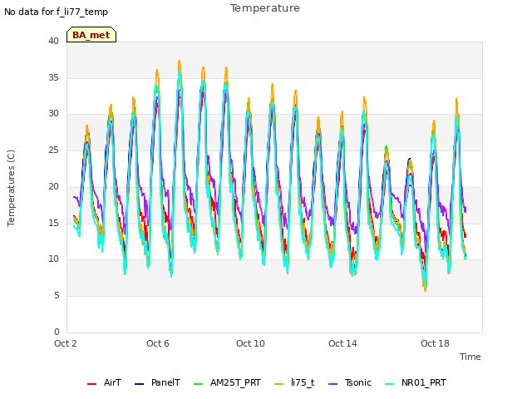
Task: Click the y-axis value 20
Action: (x=53, y=186)
